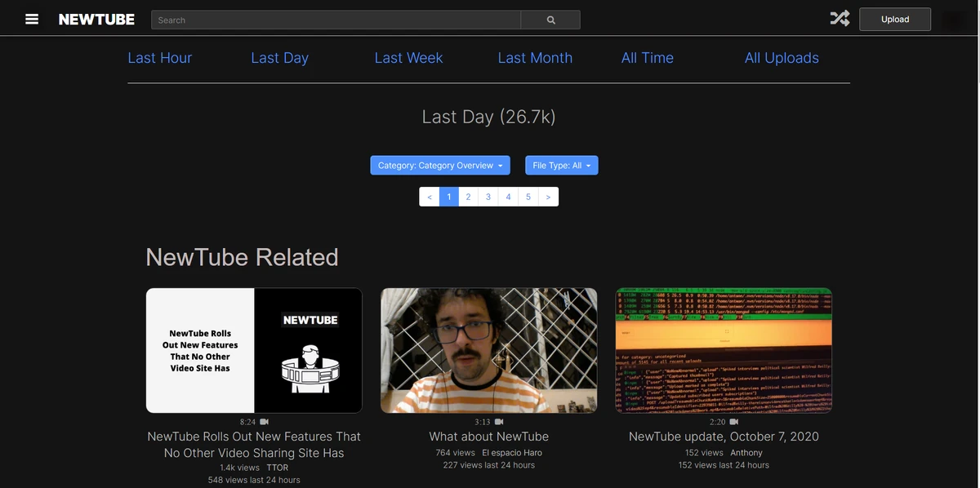Click the camera icon beside the 3:13 duration
This screenshot has height=488, width=980.
[x=498, y=422]
